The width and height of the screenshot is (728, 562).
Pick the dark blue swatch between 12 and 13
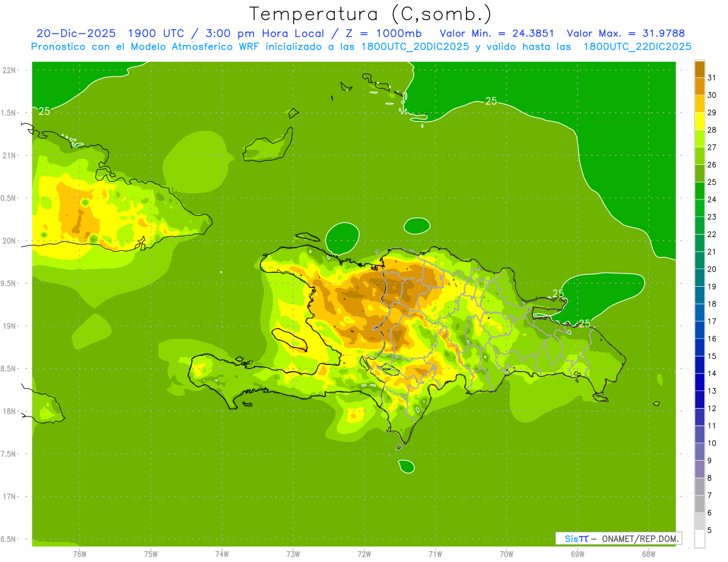pos(700,400)
